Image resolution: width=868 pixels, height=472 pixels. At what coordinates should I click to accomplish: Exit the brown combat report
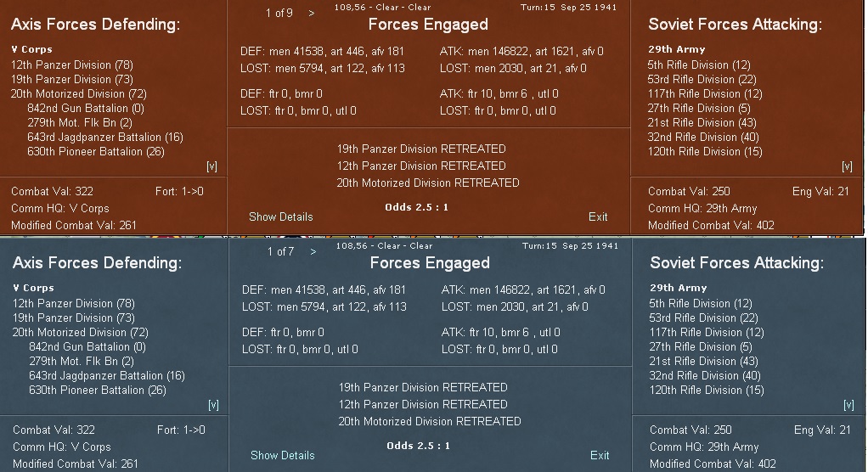(x=598, y=216)
